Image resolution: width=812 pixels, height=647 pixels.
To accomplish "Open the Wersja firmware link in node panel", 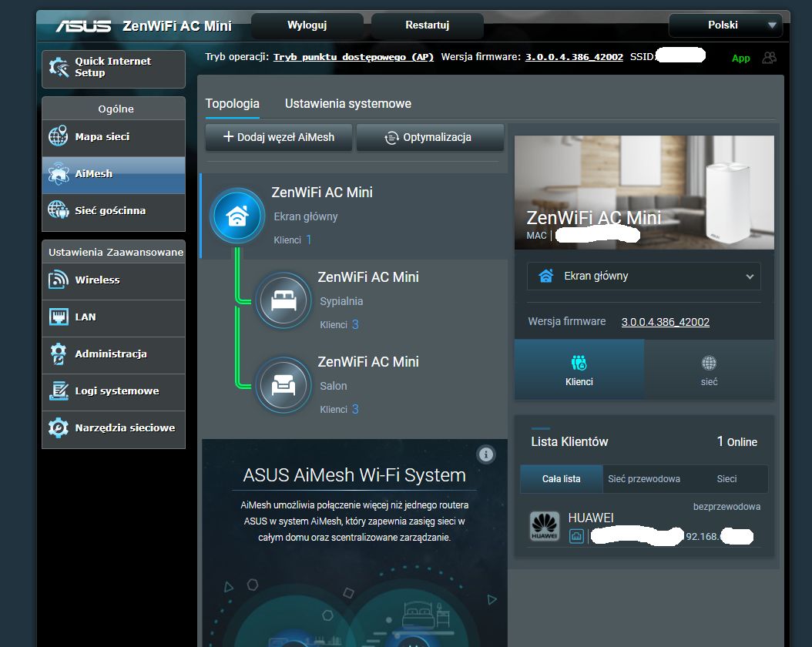I will pyautogui.click(x=665, y=322).
